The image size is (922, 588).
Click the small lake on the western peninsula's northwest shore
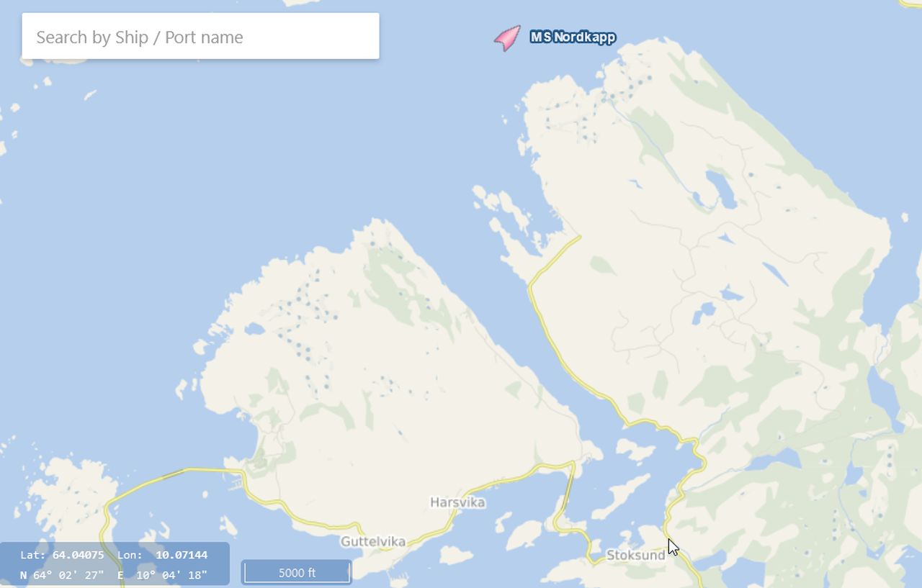coord(254,330)
